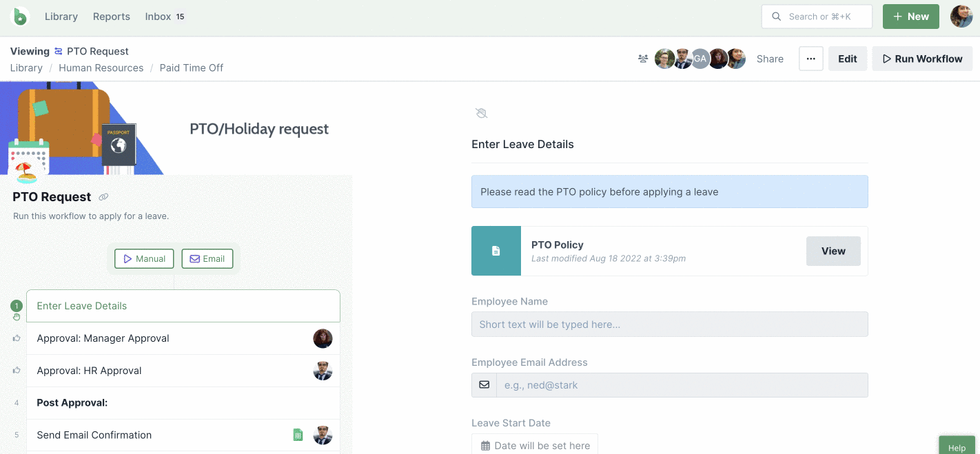Viewport: 980px width, 454px height.
Task: Click the user profile avatar at top right
Action: [961, 17]
